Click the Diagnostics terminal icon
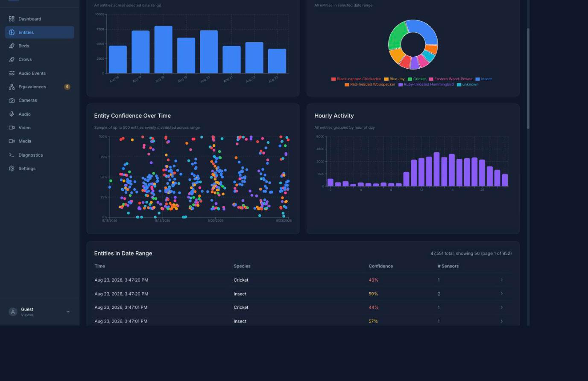 12,155
